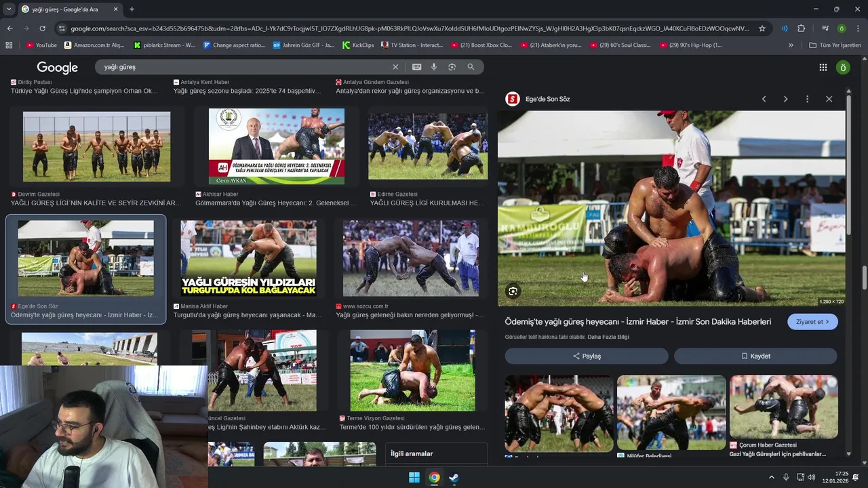Open 60's Soul Classics bookmark

coord(620,45)
